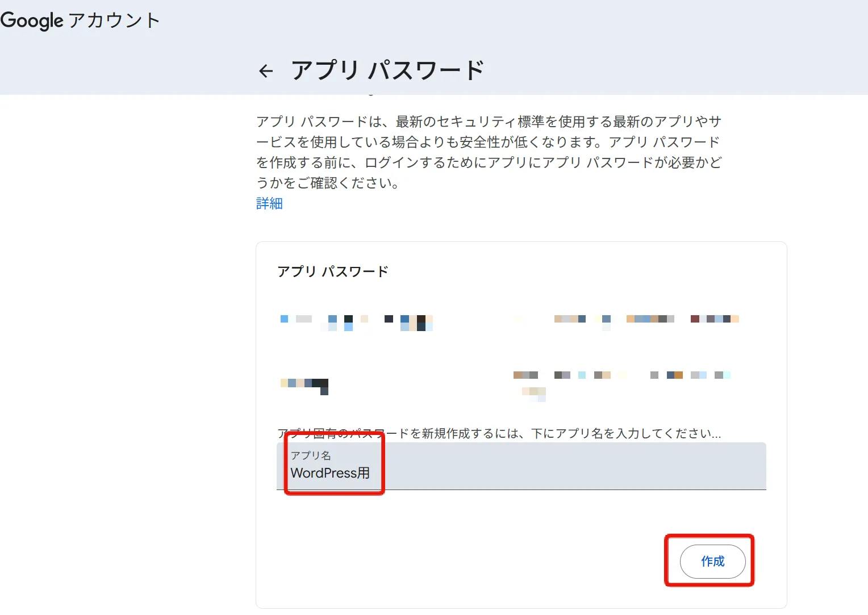The image size is (868, 615).
Task: Focus the アプリ名 input field
Action: [521, 466]
